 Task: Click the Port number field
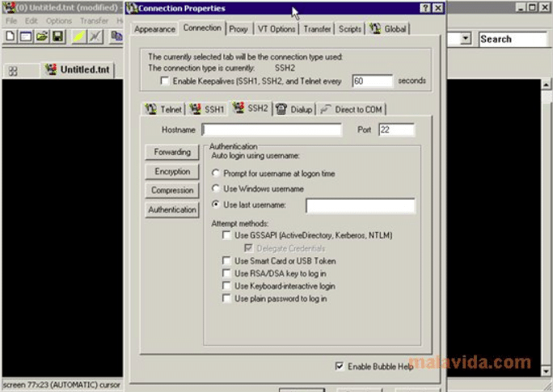coord(397,130)
